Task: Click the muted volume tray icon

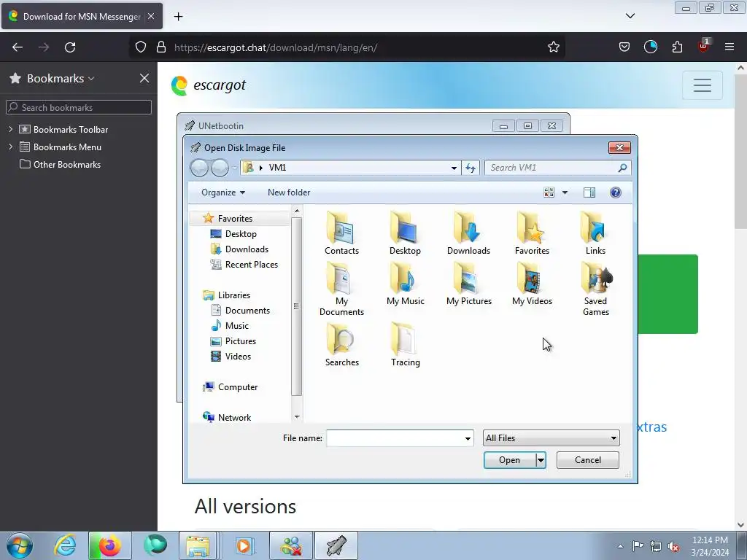Action: tap(673, 546)
